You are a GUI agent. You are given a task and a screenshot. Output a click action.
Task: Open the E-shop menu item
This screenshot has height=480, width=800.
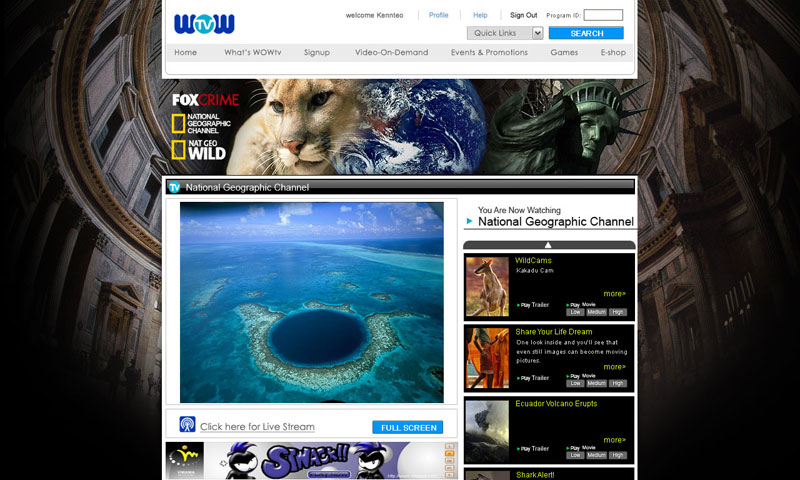point(613,52)
